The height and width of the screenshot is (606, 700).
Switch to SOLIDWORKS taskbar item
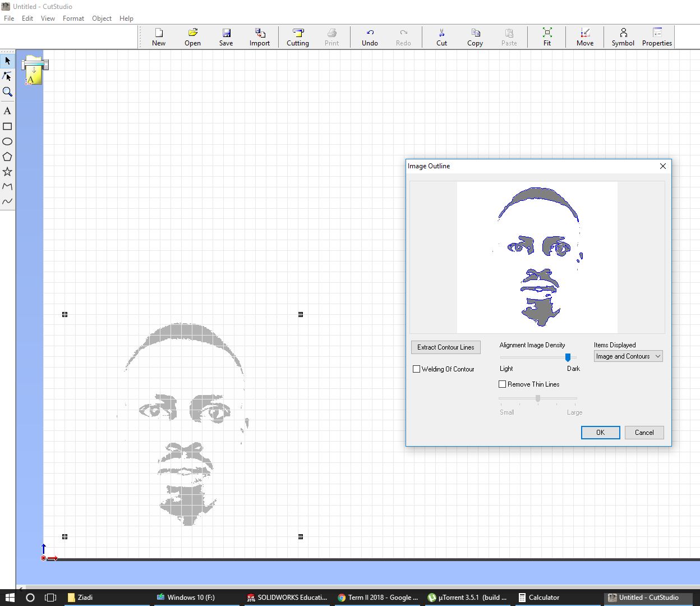288,598
